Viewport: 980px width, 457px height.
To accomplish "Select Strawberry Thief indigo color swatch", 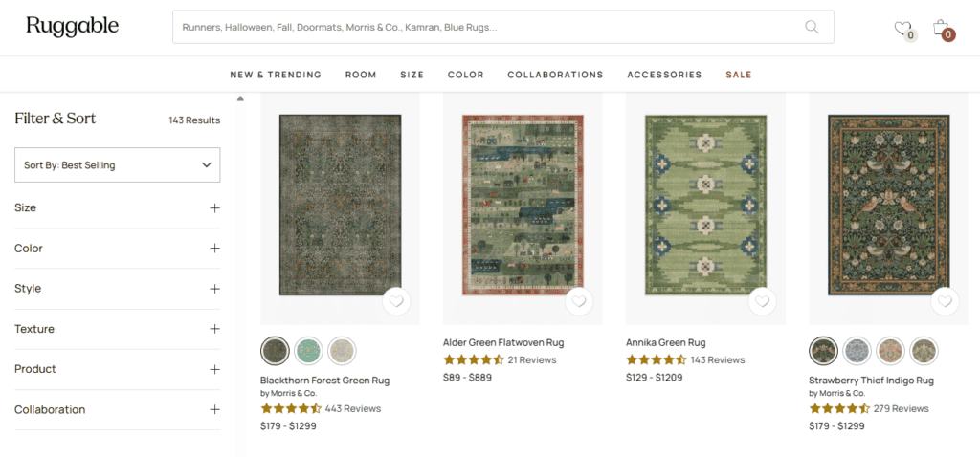I will point(823,351).
